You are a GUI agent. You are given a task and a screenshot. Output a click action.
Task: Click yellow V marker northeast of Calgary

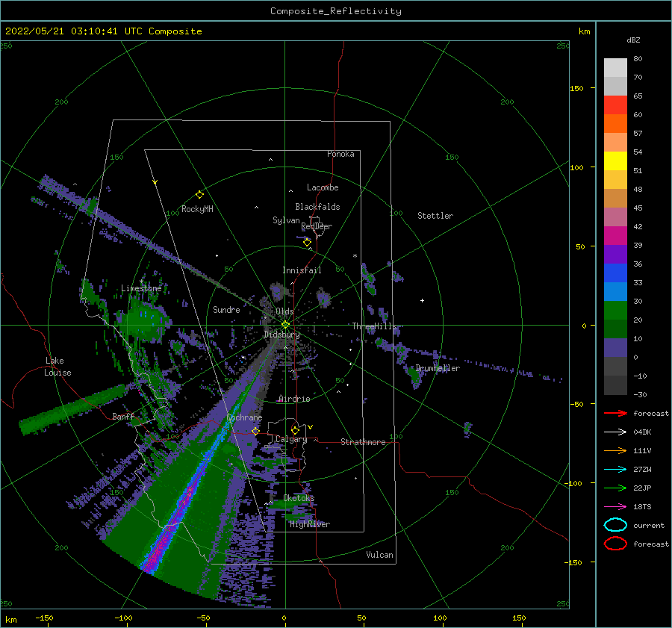310,427
